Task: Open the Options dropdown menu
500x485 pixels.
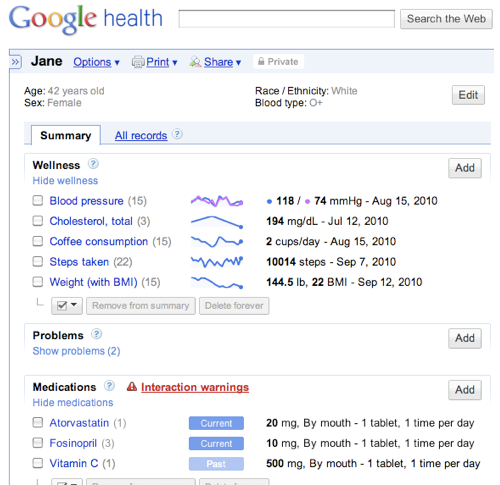Action: [96, 62]
